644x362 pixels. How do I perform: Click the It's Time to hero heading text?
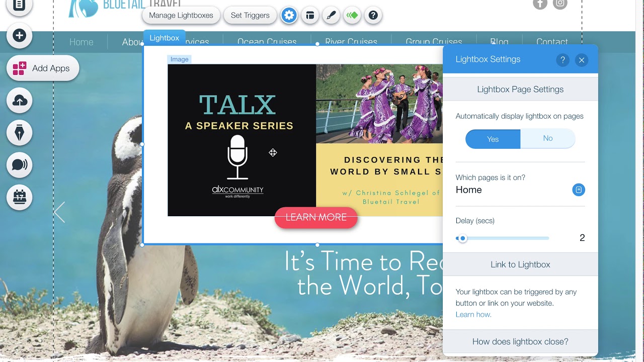point(363,274)
